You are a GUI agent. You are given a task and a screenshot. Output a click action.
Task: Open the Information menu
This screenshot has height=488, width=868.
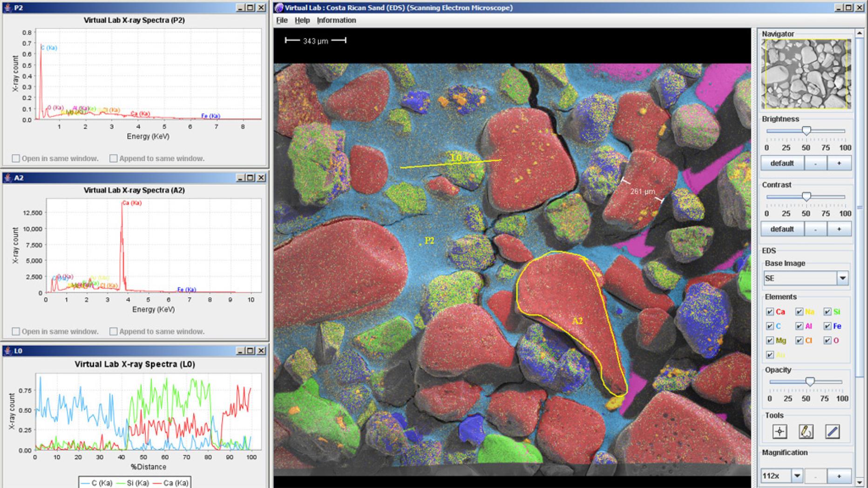click(x=336, y=20)
